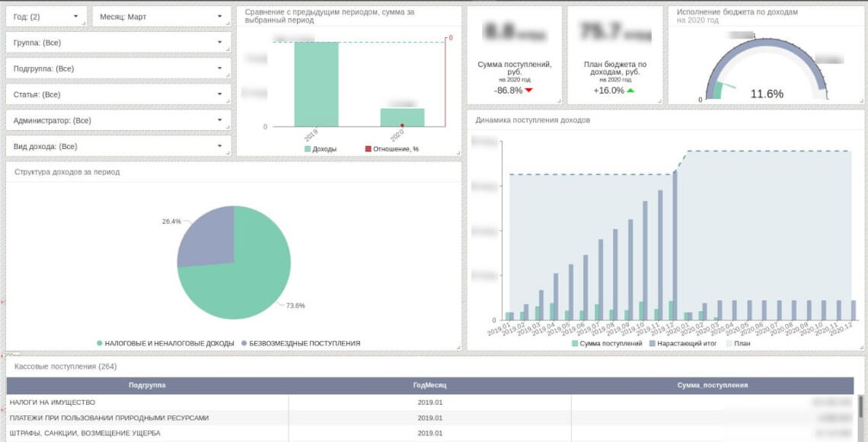Click the План legend entry
This screenshot has height=442, width=868.
tap(738, 344)
